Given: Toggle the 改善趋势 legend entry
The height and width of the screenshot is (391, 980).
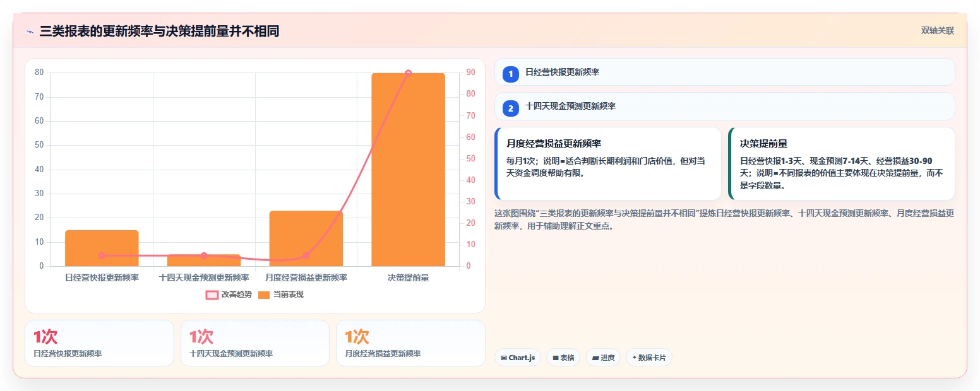Looking at the screenshot, I should [x=229, y=295].
